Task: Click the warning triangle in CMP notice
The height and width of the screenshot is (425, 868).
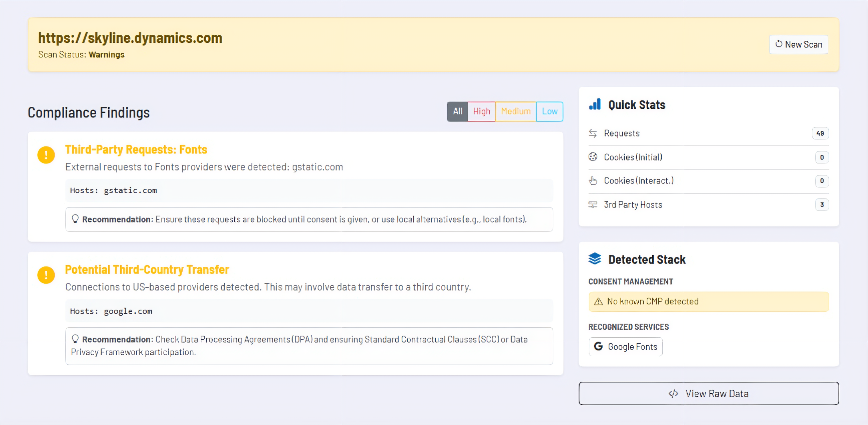Action: (598, 302)
